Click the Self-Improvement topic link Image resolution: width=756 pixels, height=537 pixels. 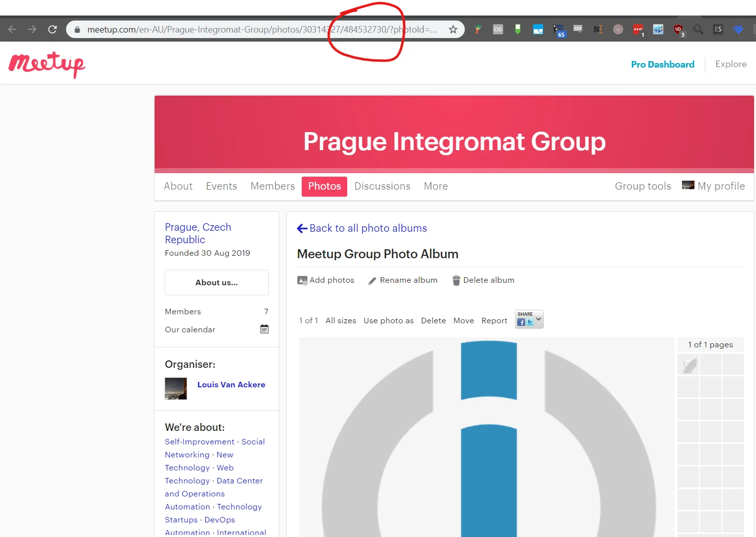(x=200, y=442)
